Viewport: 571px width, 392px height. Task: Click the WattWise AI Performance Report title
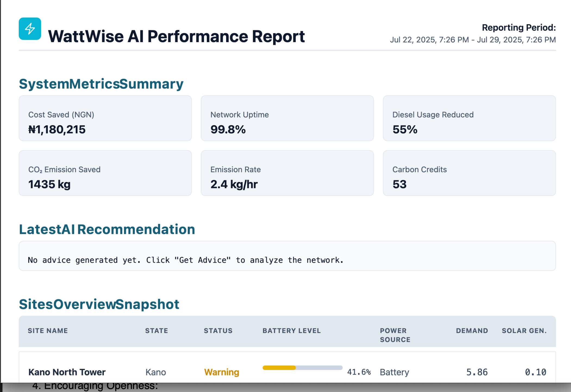(x=176, y=36)
